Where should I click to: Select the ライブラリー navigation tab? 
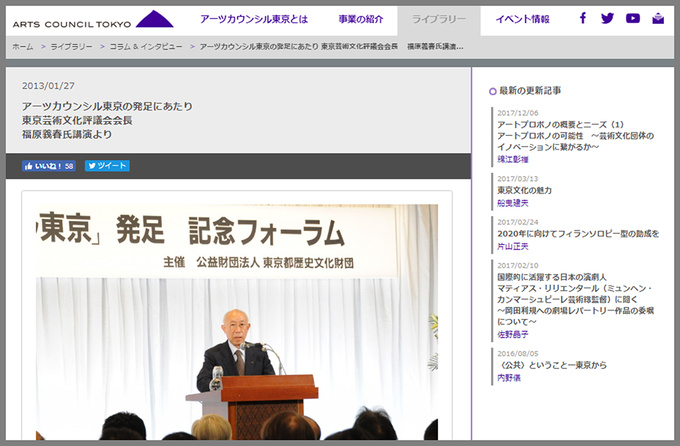[x=438, y=19]
